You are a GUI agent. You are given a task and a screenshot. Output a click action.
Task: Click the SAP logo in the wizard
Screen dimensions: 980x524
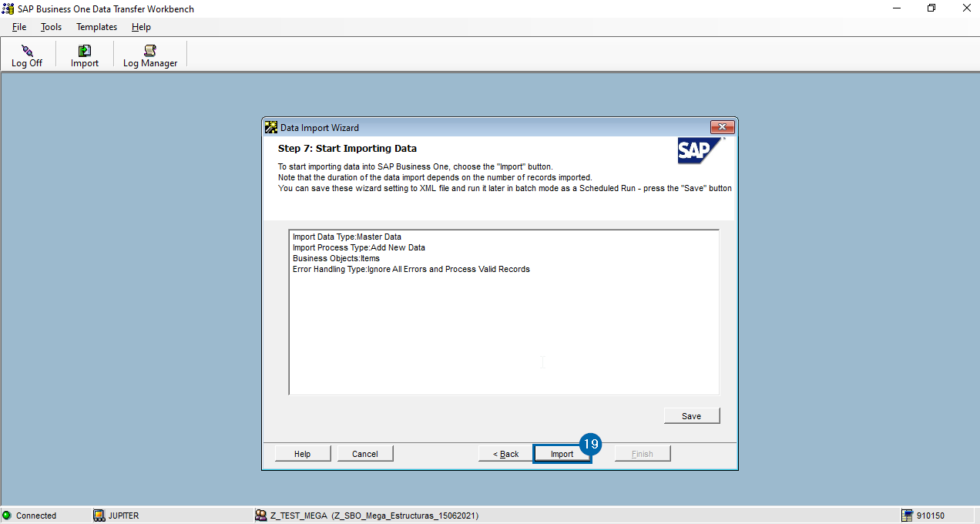[x=700, y=150]
